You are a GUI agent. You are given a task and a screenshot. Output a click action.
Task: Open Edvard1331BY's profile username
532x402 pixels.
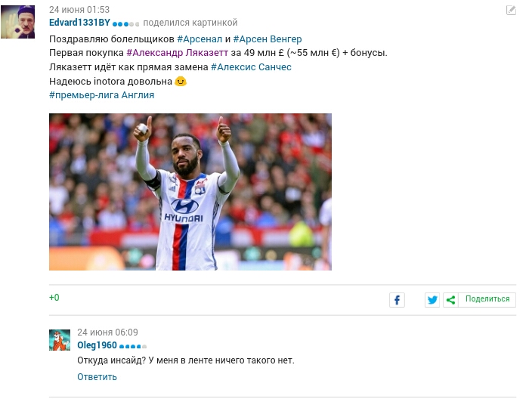click(x=79, y=23)
